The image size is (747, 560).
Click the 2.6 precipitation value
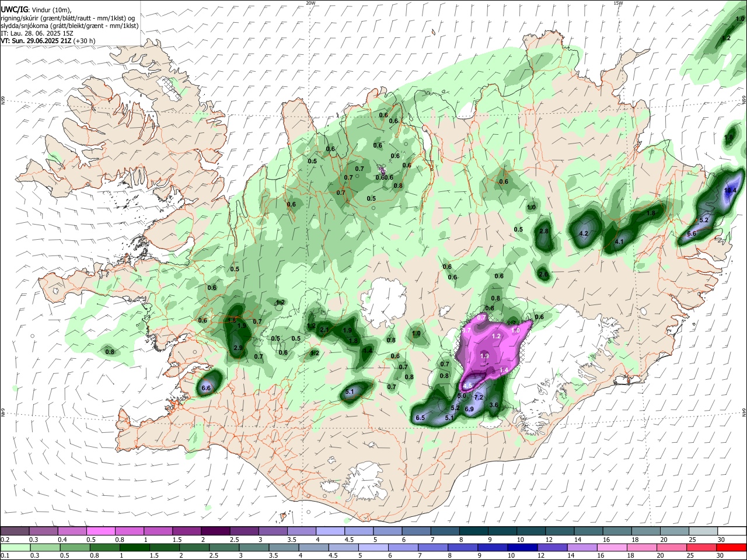pos(543,275)
